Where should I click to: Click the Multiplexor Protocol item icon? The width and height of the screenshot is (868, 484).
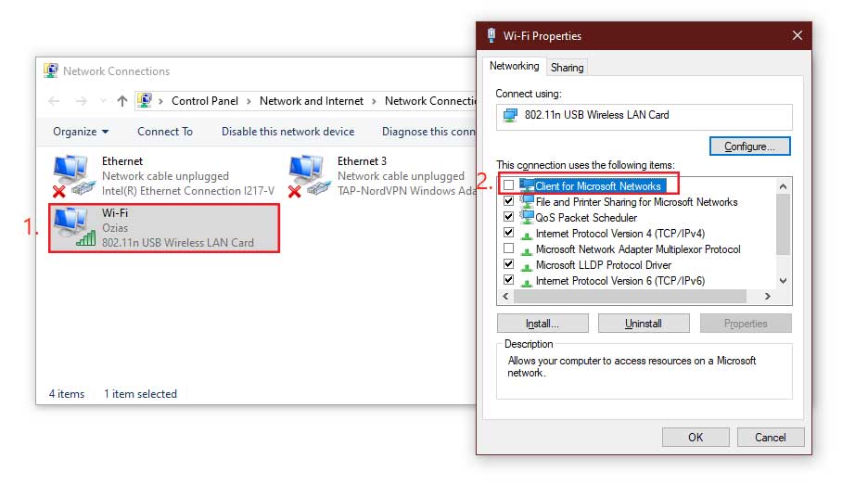click(527, 249)
